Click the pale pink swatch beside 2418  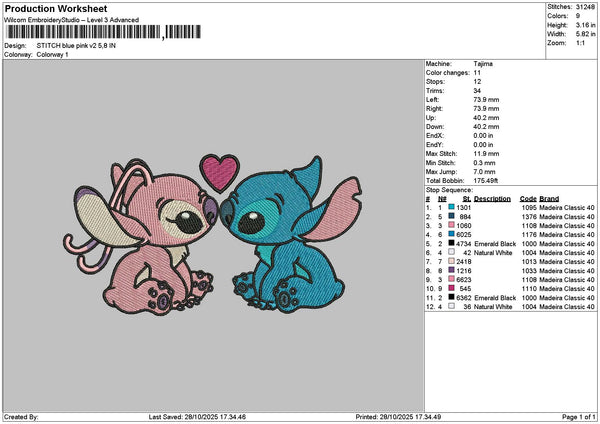click(x=452, y=261)
